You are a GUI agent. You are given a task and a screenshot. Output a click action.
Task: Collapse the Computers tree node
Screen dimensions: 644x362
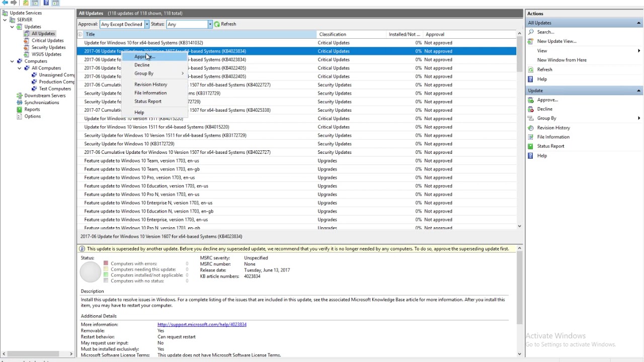click(x=12, y=61)
